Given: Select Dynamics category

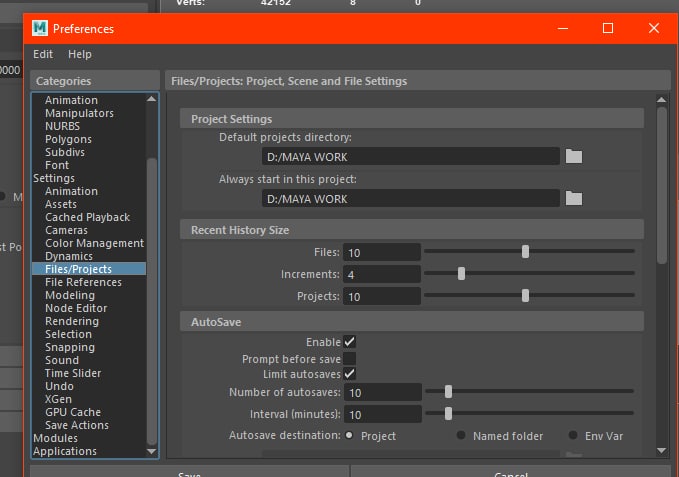Looking at the screenshot, I should [x=68, y=256].
